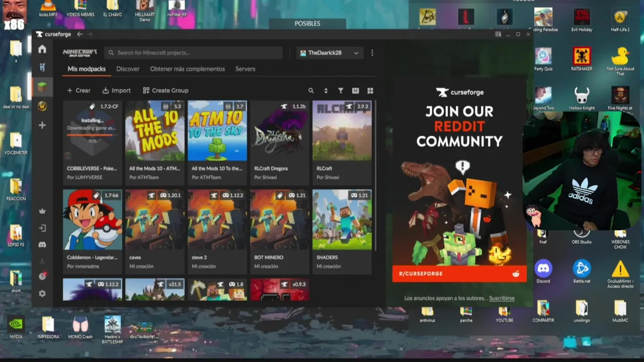
Task: Toggle the M view-size icon
Action: 355,90
